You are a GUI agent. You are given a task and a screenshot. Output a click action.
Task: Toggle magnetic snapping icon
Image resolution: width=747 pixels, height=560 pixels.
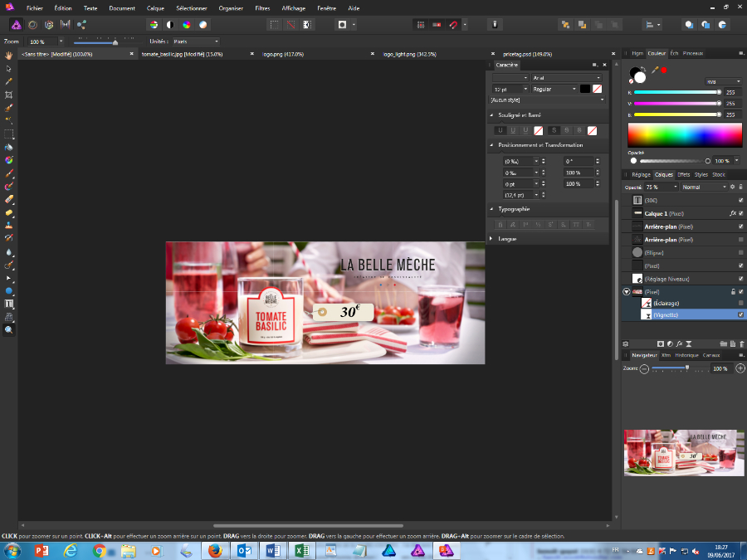pos(453,25)
